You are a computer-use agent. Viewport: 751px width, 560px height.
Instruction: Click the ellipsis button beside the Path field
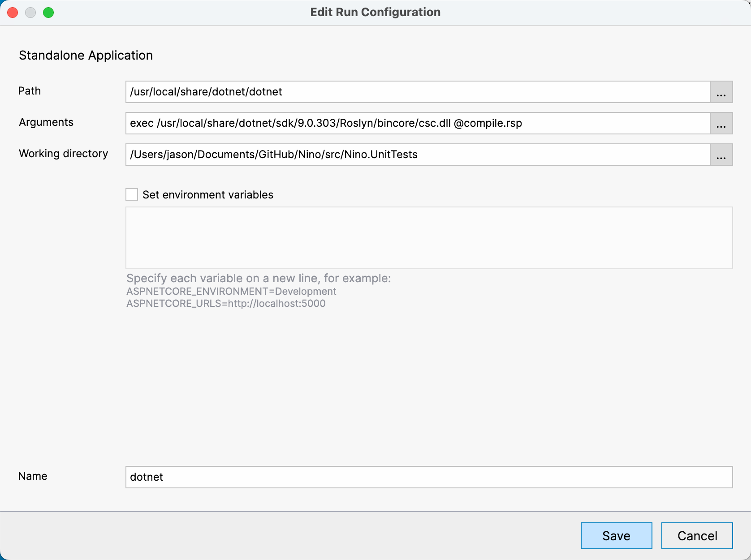pyautogui.click(x=721, y=92)
